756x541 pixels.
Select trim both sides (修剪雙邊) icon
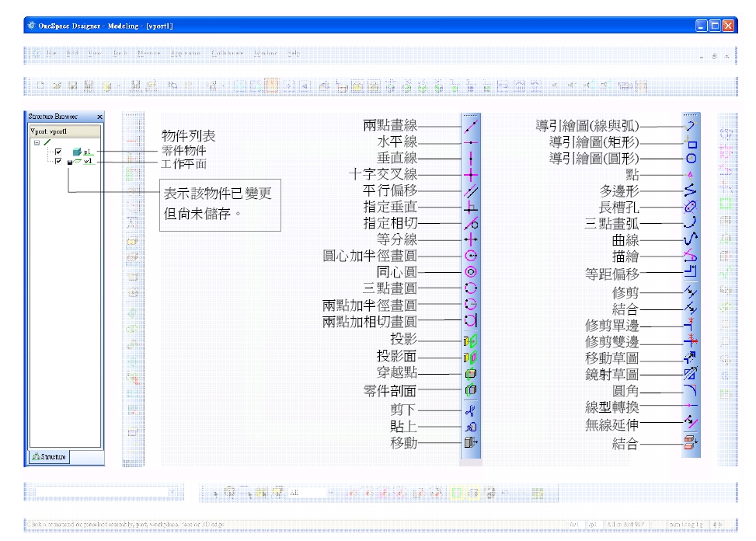(x=691, y=341)
